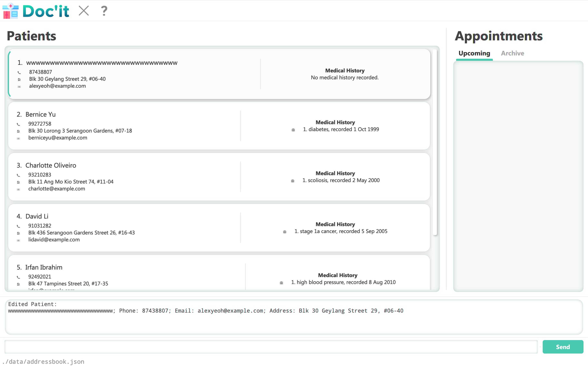Switch to the Upcoming appointments tab
Viewport: 588px width, 367px height.
point(474,53)
